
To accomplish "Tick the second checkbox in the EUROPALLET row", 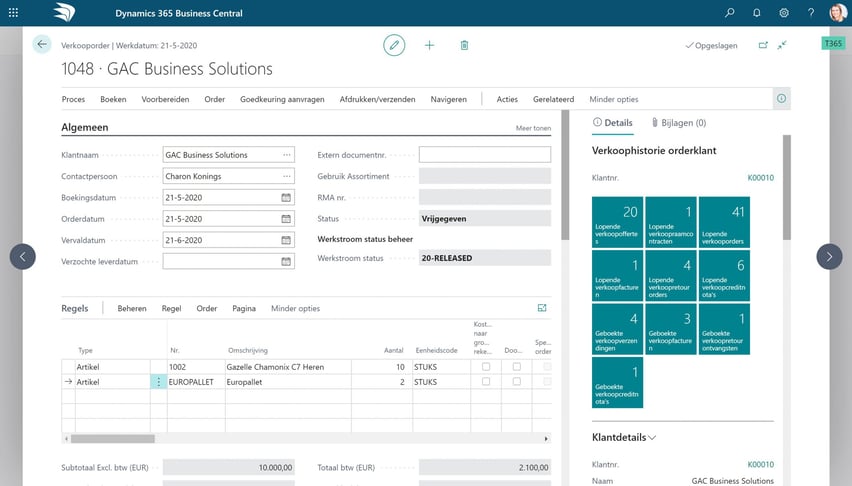I will pos(516,382).
